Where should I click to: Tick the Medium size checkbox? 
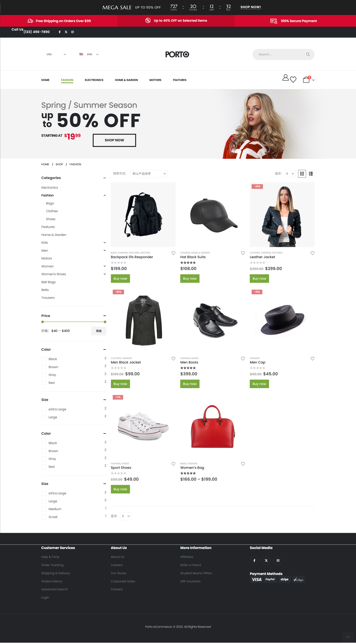coord(44,509)
